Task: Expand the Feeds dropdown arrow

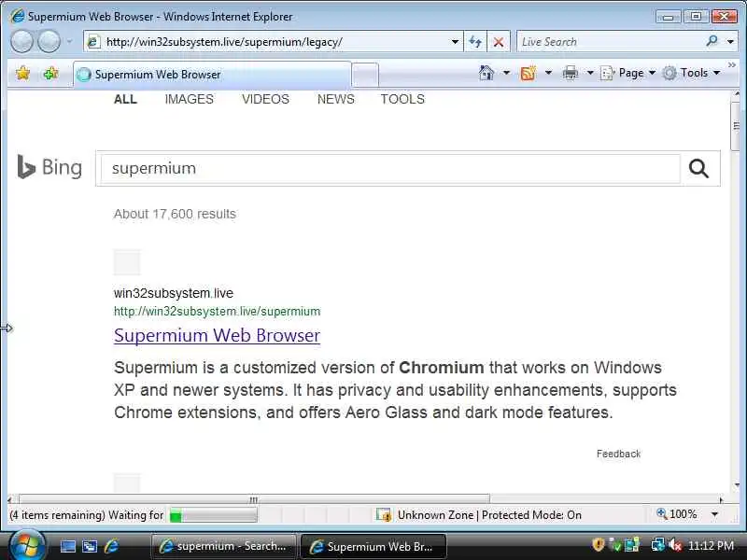Action: point(548,73)
